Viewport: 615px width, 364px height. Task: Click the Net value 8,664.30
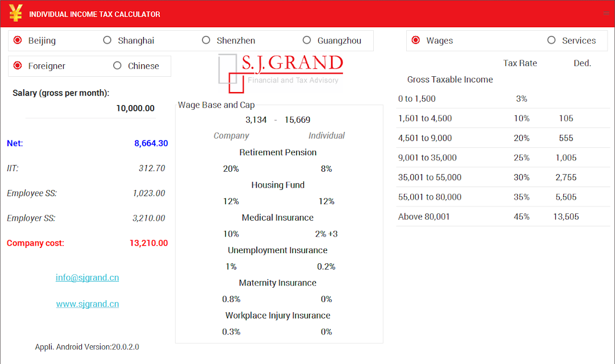(151, 143)
